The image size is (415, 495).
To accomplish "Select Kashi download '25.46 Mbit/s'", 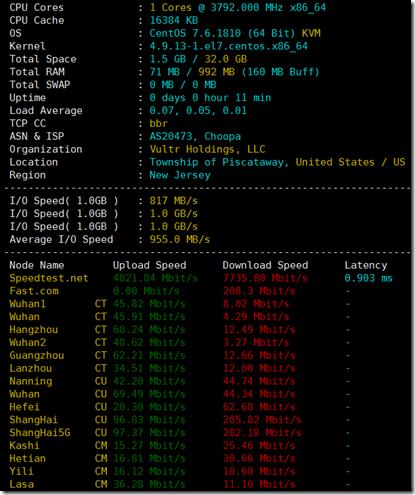I will [x=259, y=446].
